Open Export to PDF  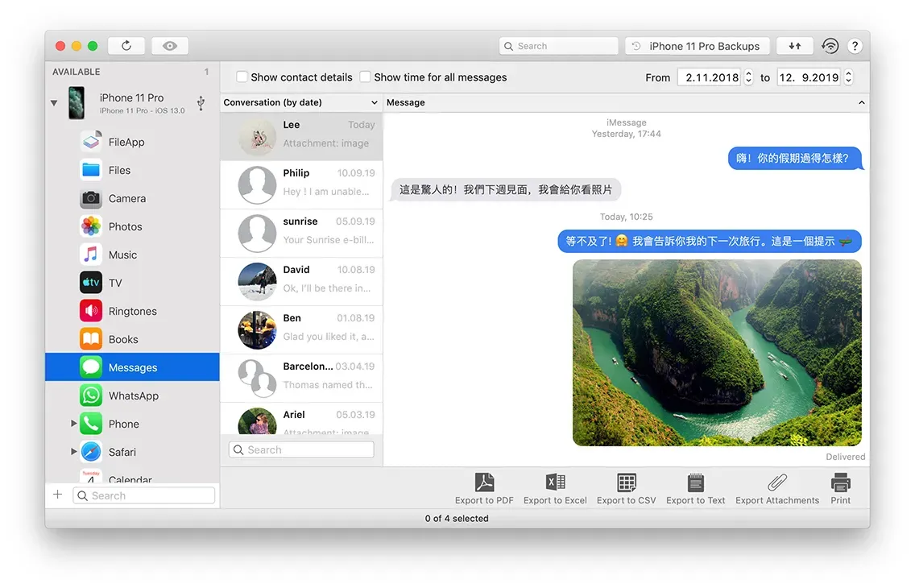(x=484, y=487)
